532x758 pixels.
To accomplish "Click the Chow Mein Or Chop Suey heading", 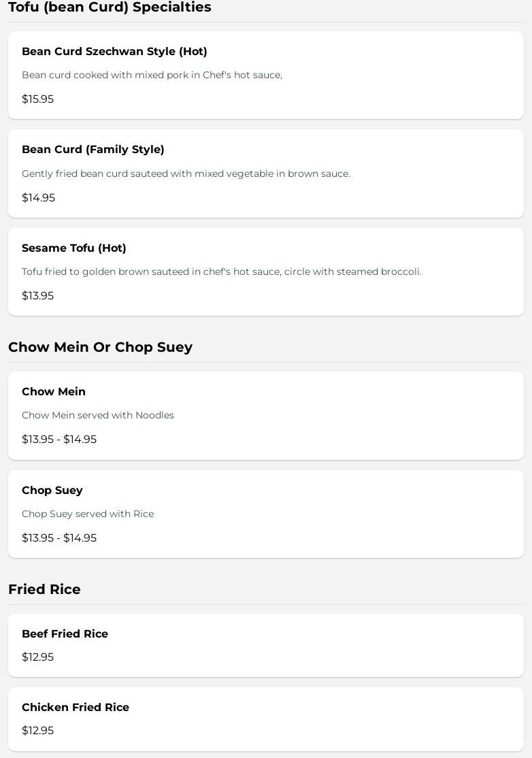I will click(x=101, y=347).
